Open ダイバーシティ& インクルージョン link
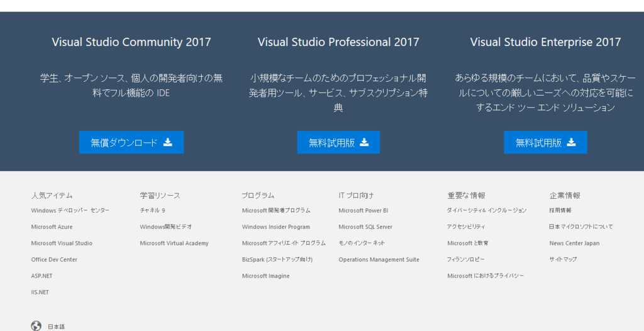 [x=487, y=211]
